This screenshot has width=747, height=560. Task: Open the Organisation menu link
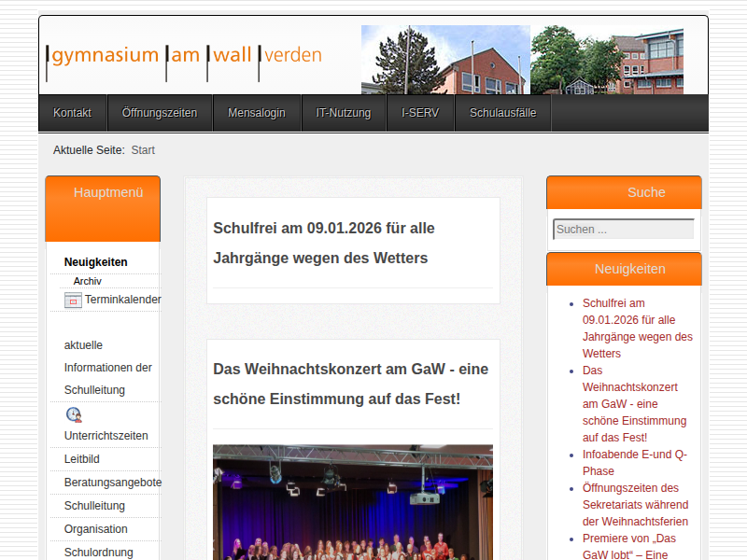pos(96,529)
